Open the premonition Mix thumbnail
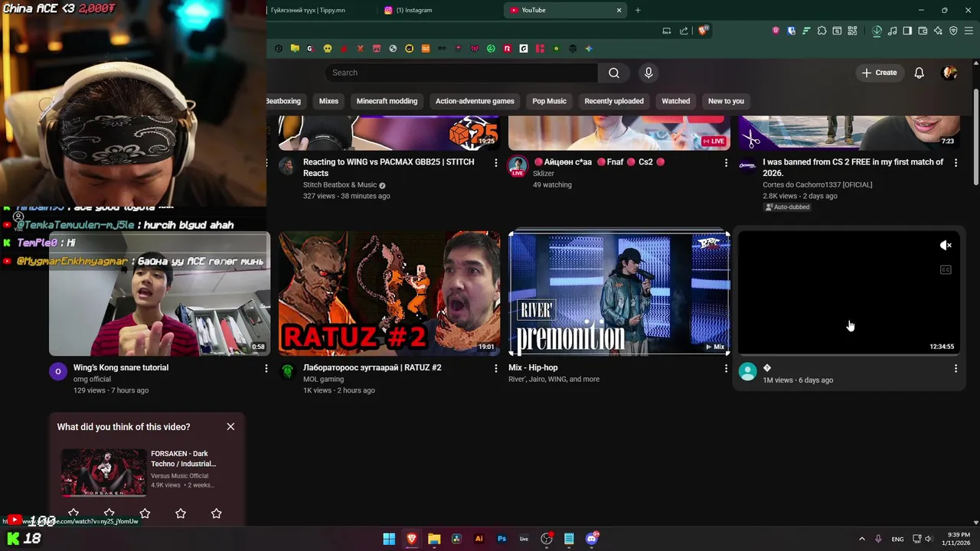This screenshot has width=980, height=551. click(619, 294)
